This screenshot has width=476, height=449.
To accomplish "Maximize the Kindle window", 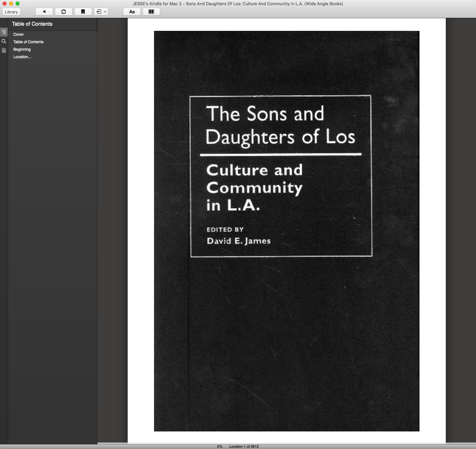I will pos(18,4).
